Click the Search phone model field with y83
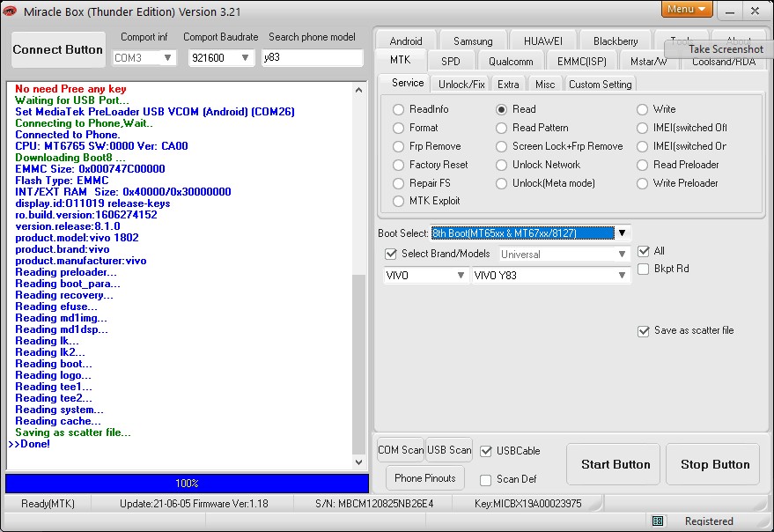 [x=312, y=57]
